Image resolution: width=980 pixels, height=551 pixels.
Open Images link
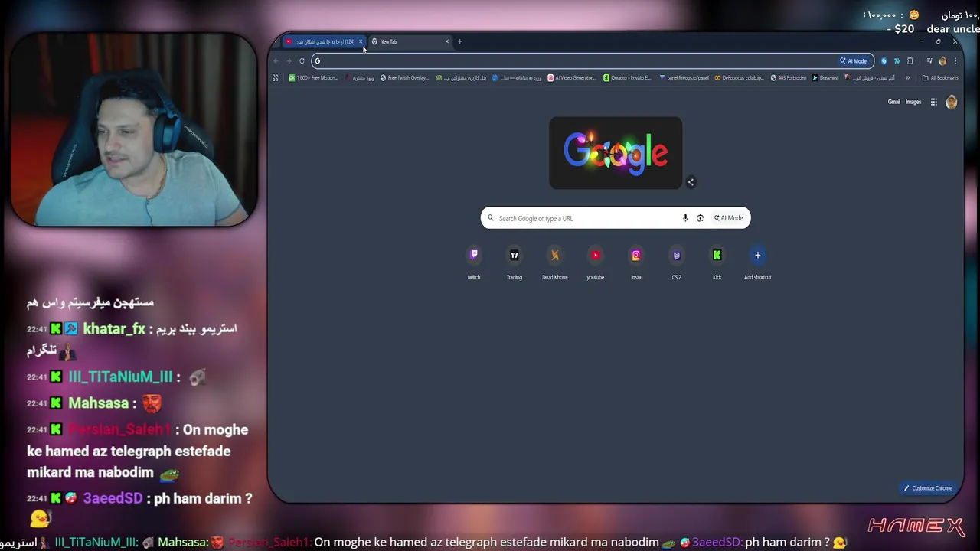pyautogui.click(x=913, y=102)
